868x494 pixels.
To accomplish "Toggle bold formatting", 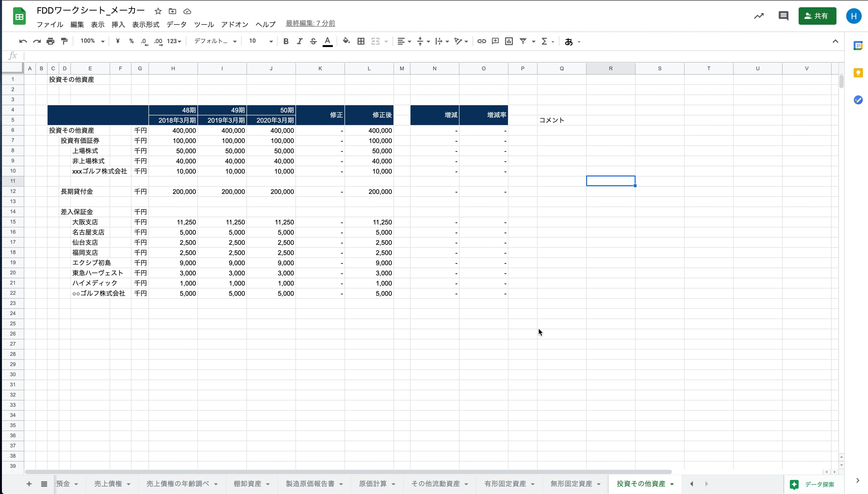I will (286, 41).
